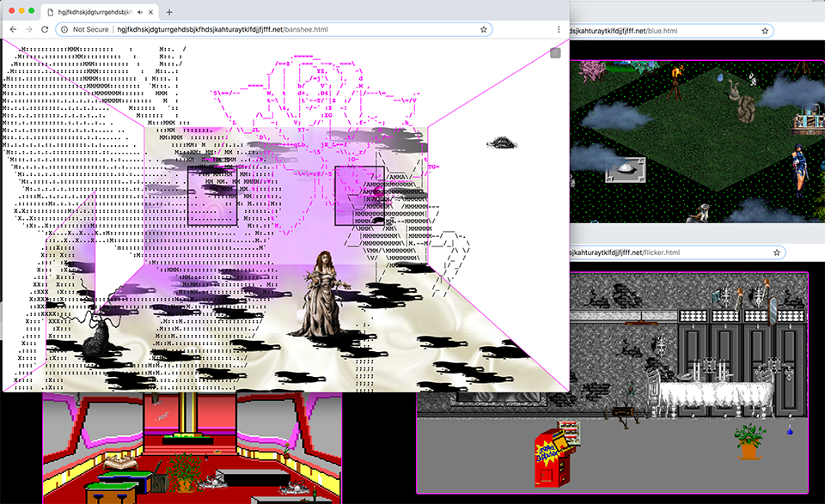
Task: Open a new tab with the plus button
Action: (x=169, y=12)
